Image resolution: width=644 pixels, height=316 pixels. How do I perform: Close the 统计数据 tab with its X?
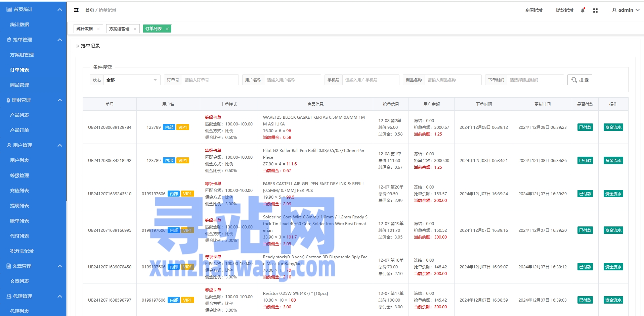pos(98,29)
